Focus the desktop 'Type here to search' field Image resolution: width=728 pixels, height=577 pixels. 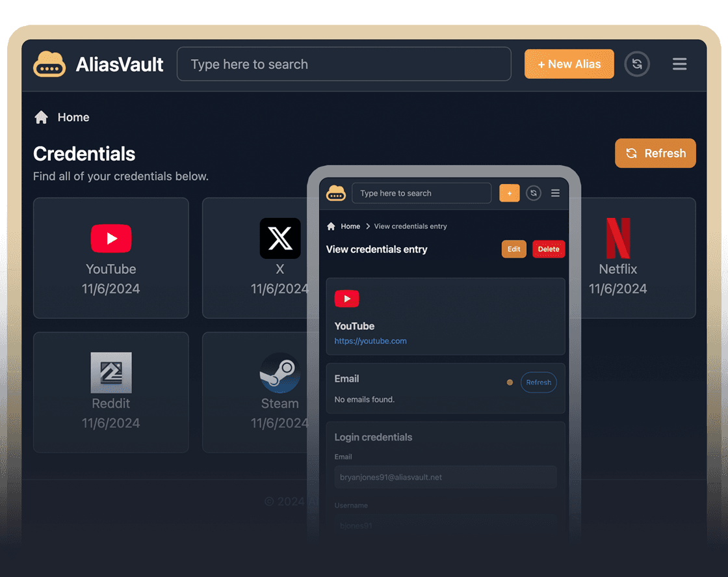344,64
